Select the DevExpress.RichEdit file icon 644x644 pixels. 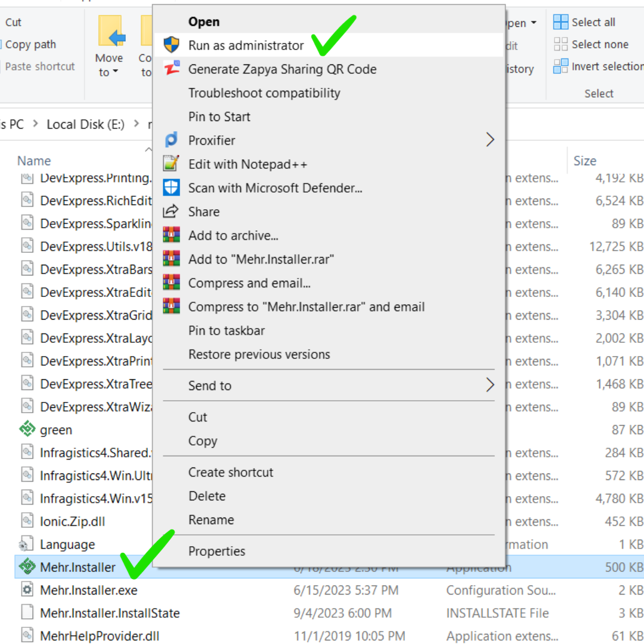pos(27,200)
